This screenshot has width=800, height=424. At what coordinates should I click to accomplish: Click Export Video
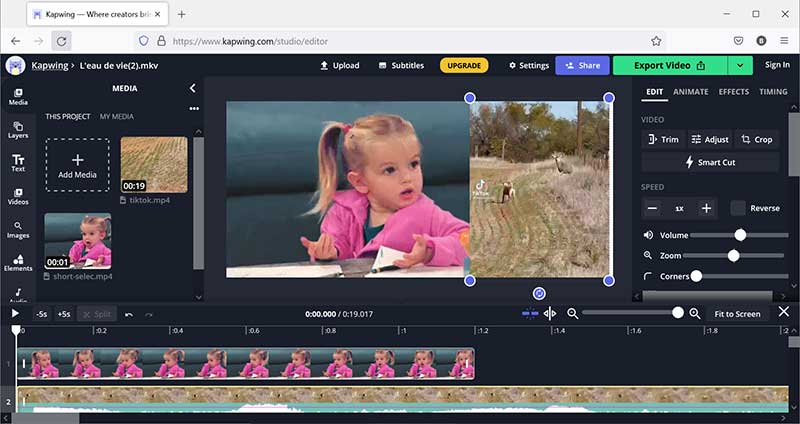[669, 65]
